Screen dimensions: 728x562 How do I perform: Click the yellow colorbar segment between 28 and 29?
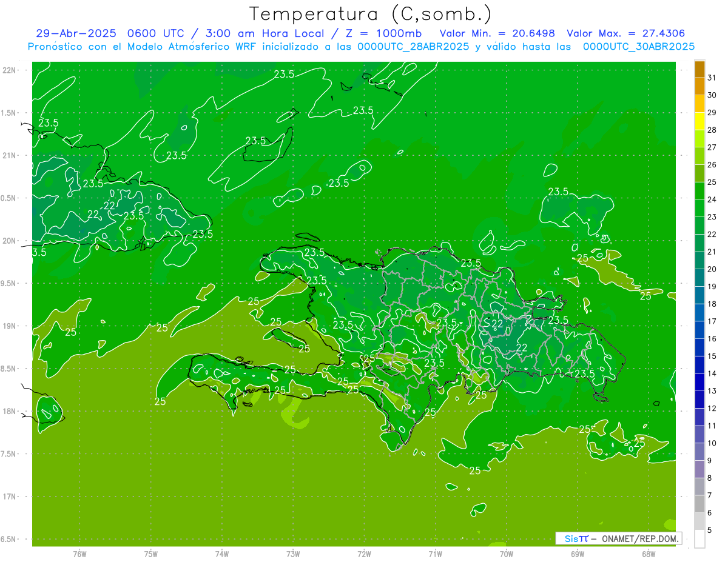[x=699, y=121]
